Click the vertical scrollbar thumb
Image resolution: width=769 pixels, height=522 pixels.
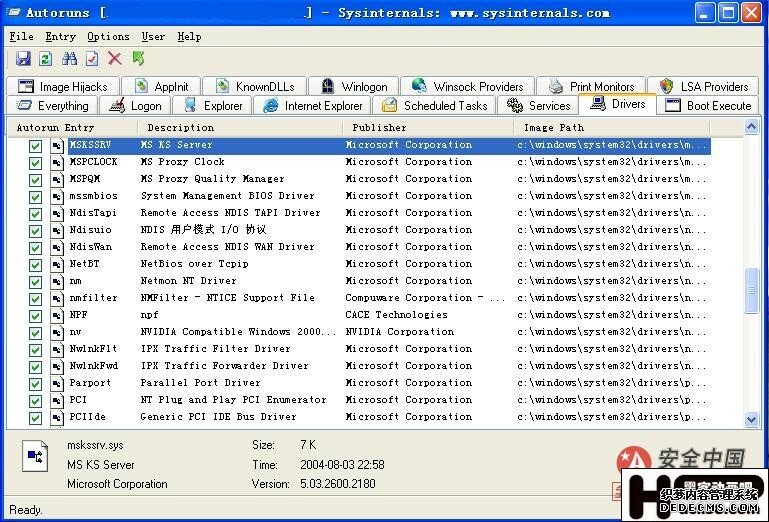coord(751,290)
